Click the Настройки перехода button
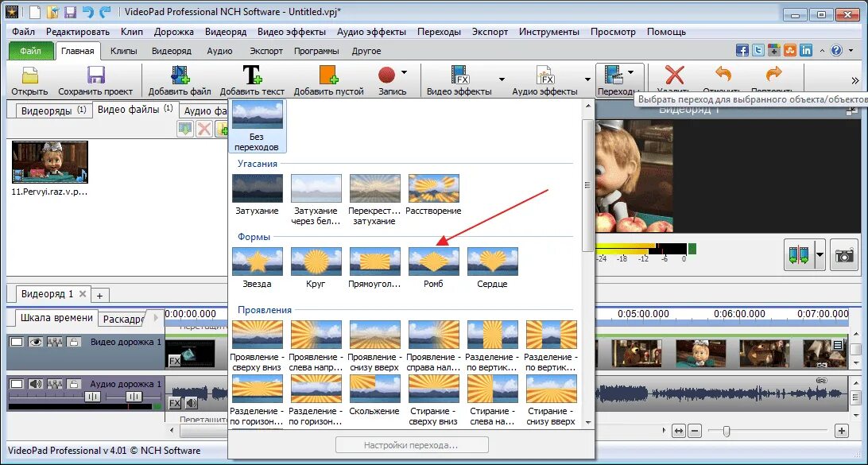This screenshot has width=868, height=465. (x=413, y=445)
